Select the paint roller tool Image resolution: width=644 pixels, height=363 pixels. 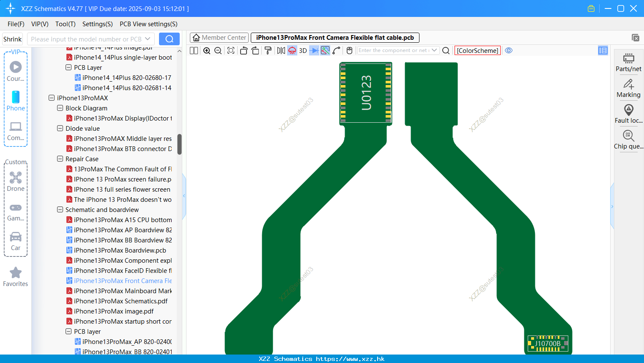268,50
